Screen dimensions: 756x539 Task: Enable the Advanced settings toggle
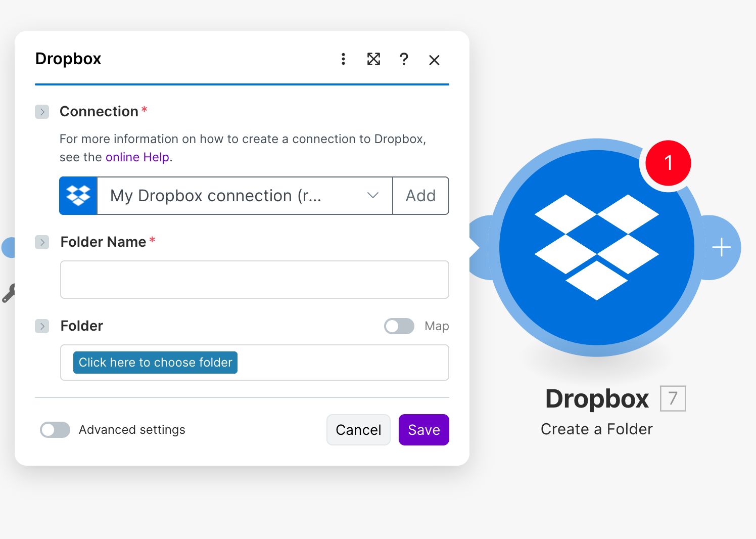55,430
